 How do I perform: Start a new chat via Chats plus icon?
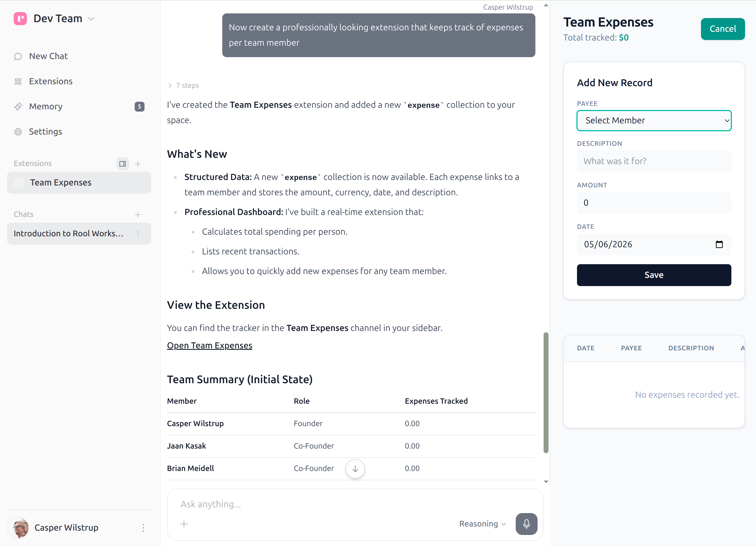click(138, 214)
